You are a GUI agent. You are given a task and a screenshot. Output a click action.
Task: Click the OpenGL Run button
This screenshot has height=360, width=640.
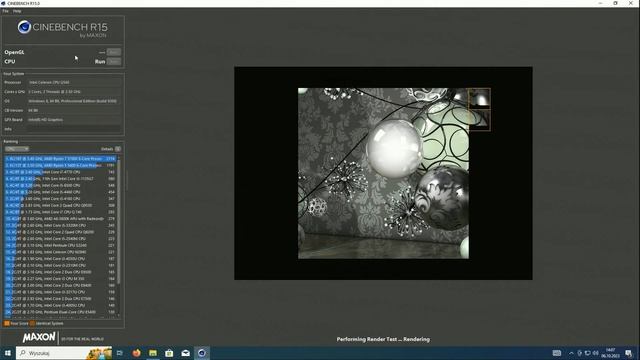[x=113, y=52]
